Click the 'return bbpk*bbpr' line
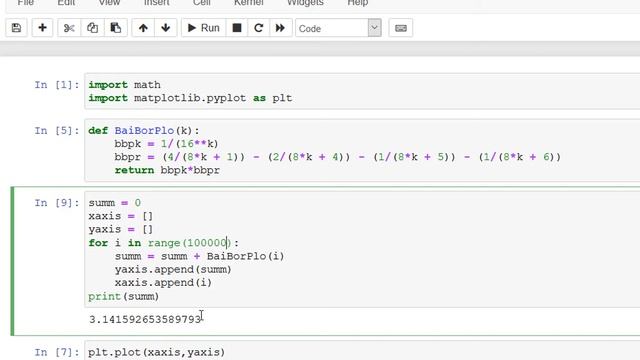 tap(167, 170)
